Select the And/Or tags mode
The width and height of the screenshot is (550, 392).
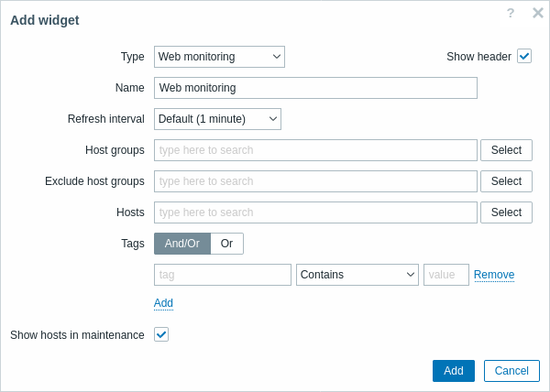[x=182, y=244]
